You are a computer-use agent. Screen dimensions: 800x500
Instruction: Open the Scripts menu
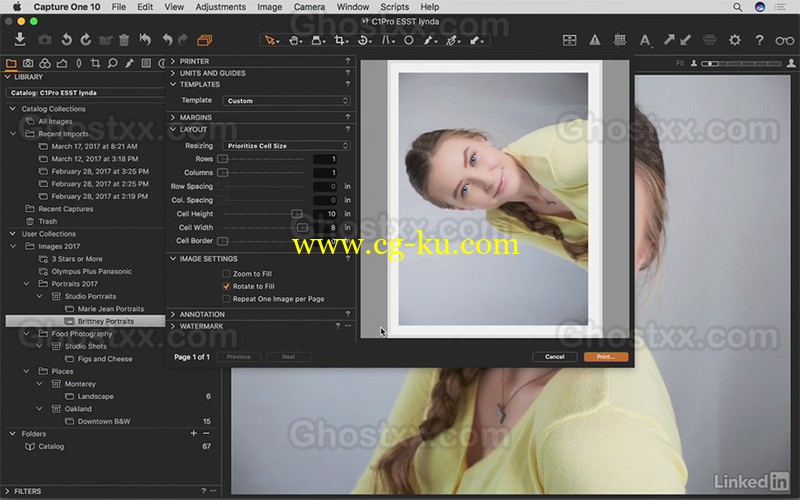394,7
